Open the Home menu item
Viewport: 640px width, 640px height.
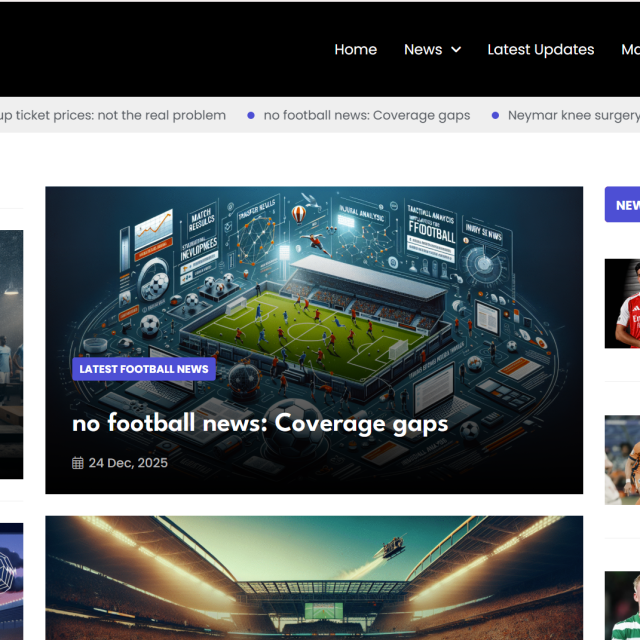pos(355,49)
